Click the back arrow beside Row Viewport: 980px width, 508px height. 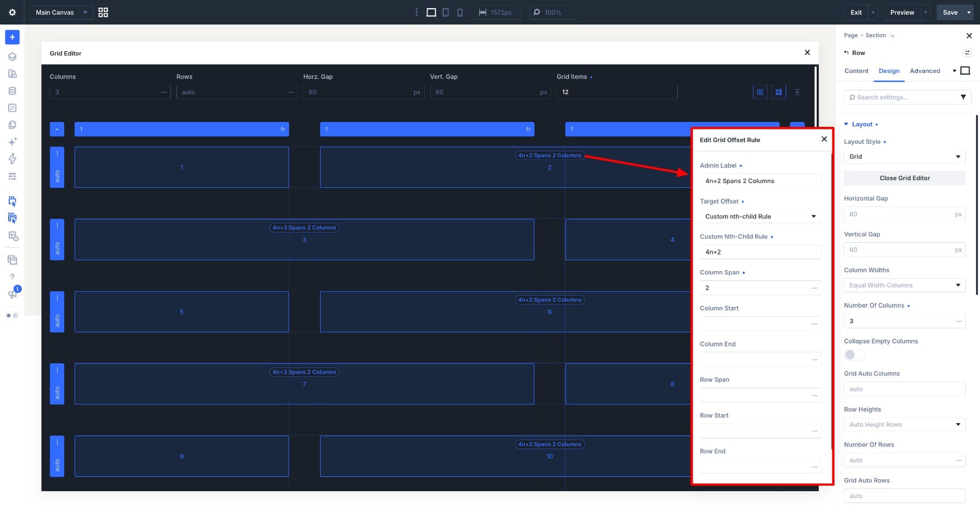[x=846, y=53]
